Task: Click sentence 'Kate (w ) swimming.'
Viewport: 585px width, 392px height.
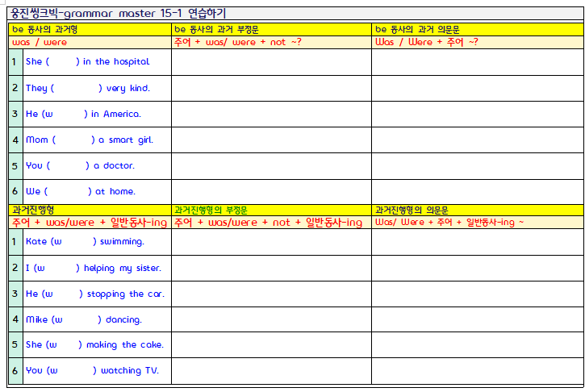Action: coord(85,242)
